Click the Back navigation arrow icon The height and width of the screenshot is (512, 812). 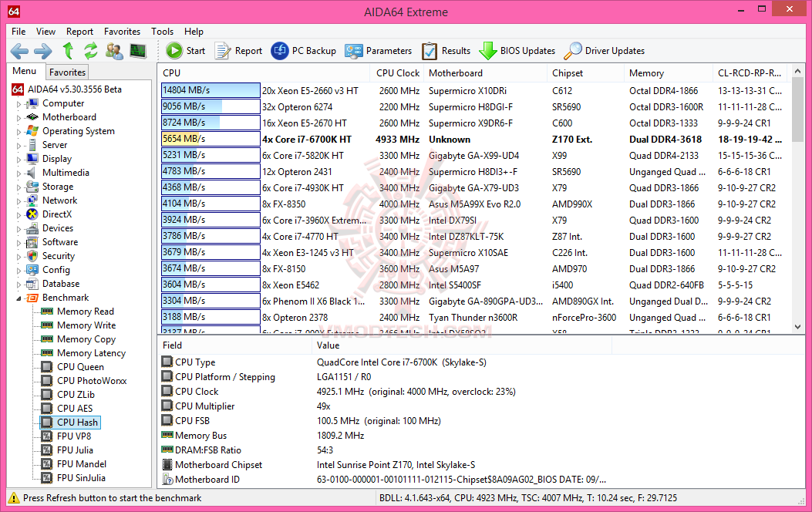tap(20, 51)
